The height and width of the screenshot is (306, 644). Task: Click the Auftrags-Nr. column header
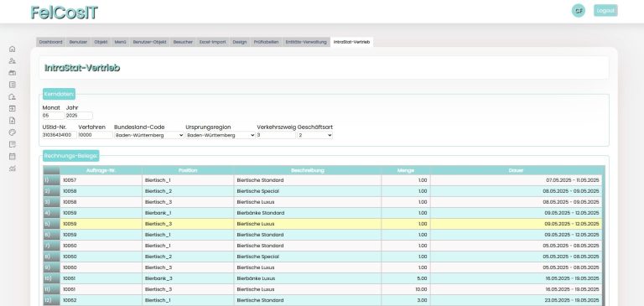click(x=101, y=170)
